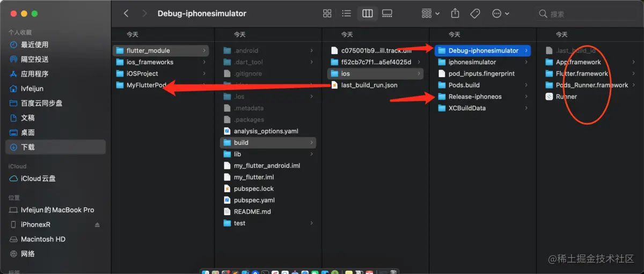Switch to gallery view

point(387,13)
